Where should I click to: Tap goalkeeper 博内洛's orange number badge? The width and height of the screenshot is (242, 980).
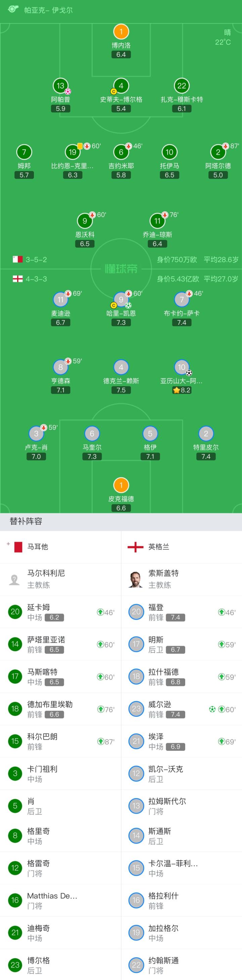coord(121,32)
